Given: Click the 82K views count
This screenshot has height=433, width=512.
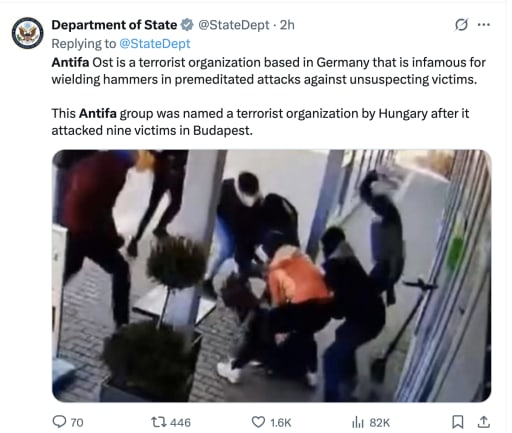Looking at the screenshot, I should pos(379,423).
